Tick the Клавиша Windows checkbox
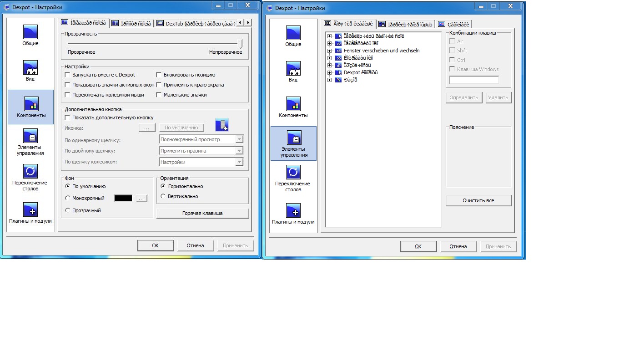This screenshot has width=644, height=337. coord(452,69)
